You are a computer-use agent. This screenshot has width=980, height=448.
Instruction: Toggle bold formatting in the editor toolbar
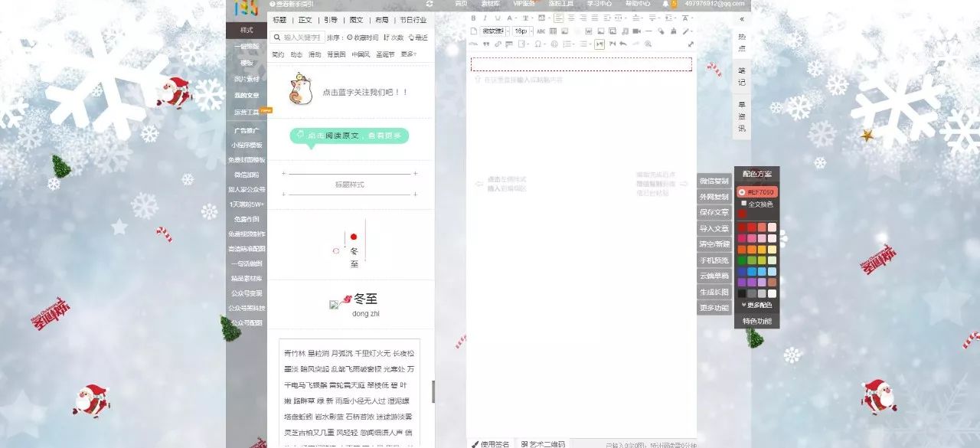pyautogui.click(x=472, y=18)
